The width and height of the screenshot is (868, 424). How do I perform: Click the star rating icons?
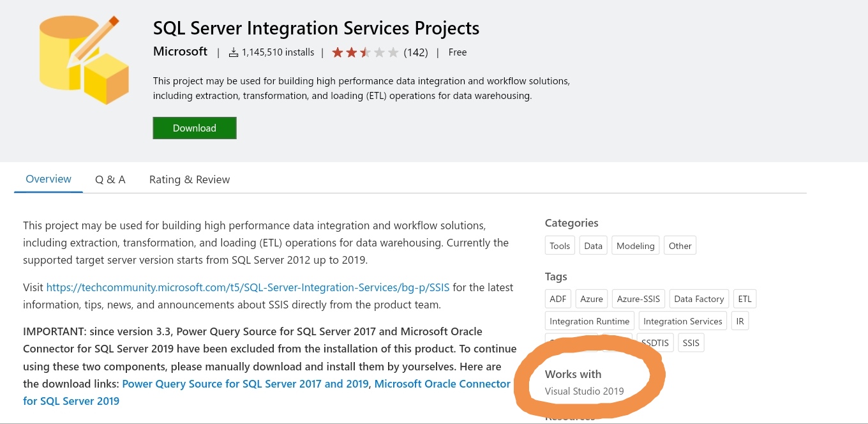pos(364,52)
